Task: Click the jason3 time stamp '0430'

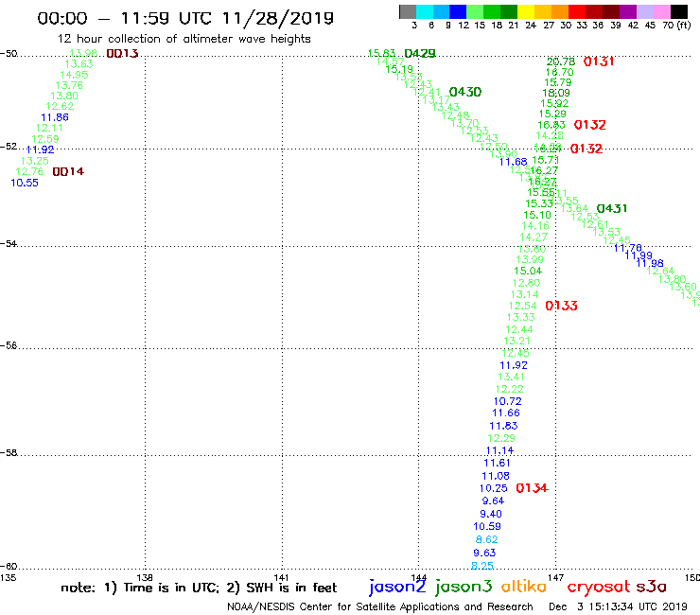Action: coord(465,92)
